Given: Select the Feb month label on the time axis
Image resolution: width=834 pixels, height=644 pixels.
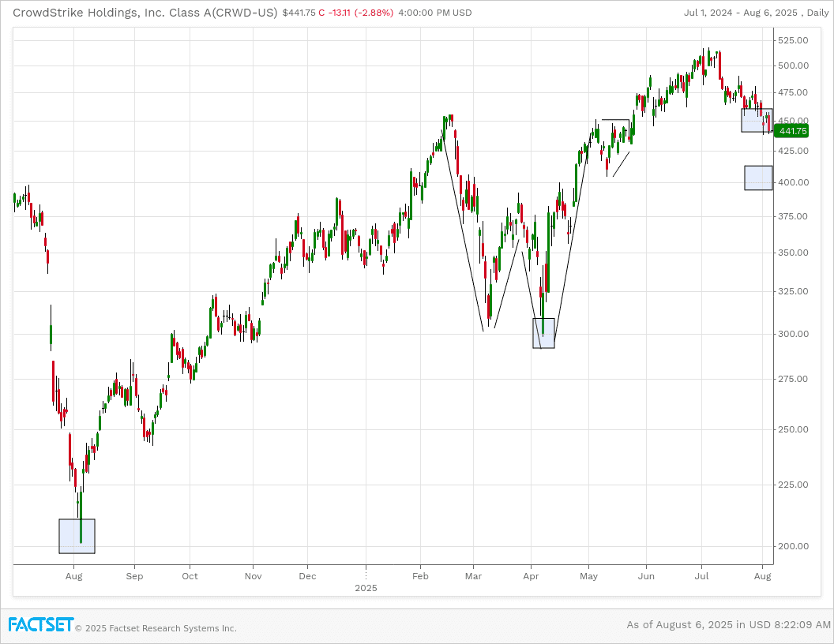Looking at the screenshot, I should tap(420, 576).
